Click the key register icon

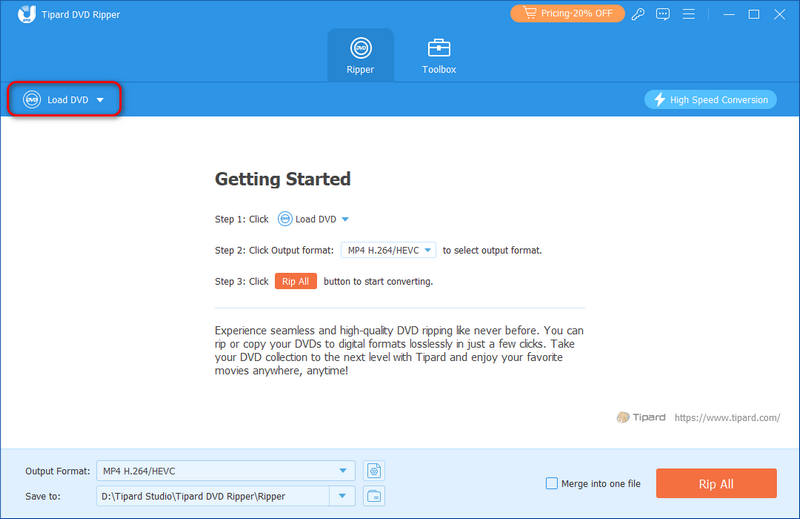[638, 14]
